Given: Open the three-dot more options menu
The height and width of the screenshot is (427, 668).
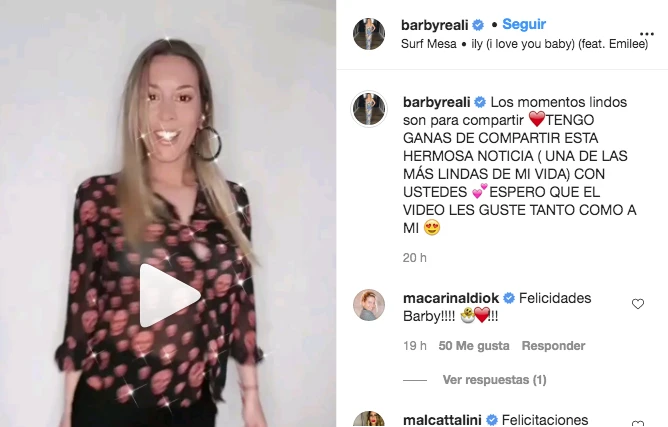Looking at the screenshot, I should (646, 34).
